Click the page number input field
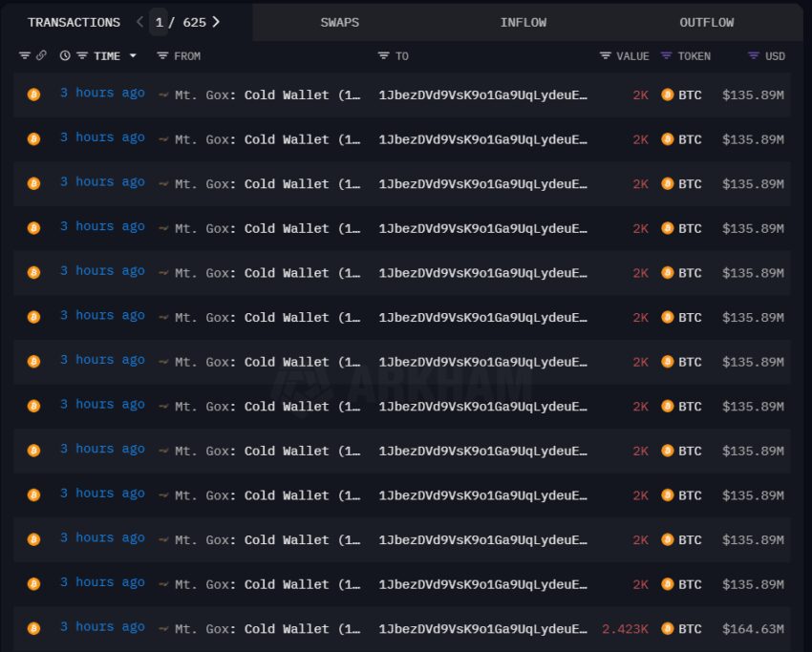Image resolution: width=812 pixels, height=652 pixels. point(159,21)
